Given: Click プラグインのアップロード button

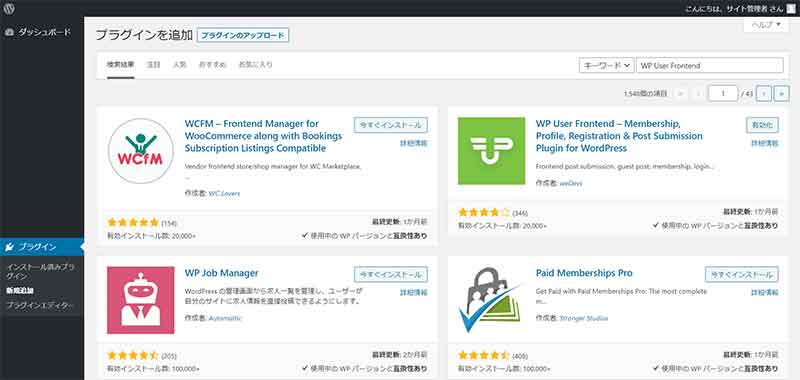Looking at the screenshot, I should tap(243, 36).
